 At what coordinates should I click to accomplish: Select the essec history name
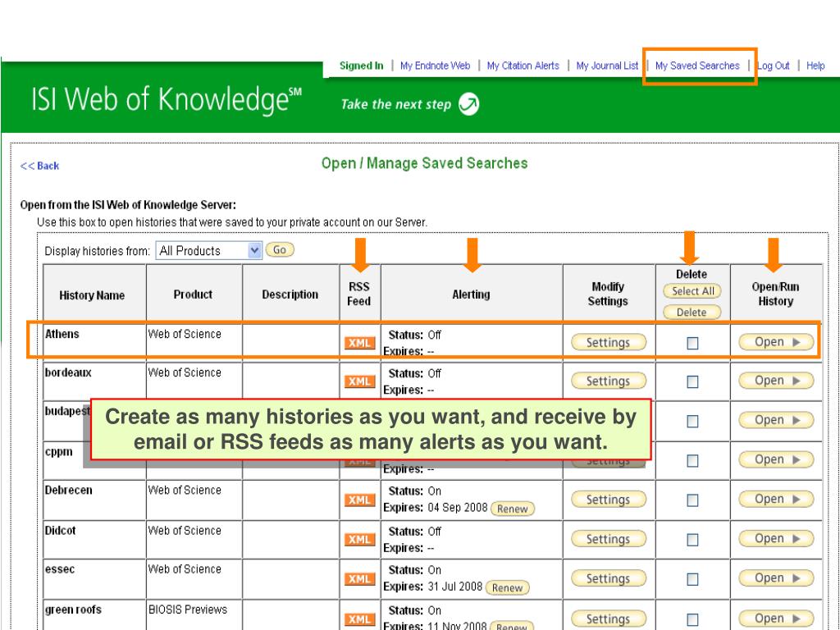tap(60, 569)
